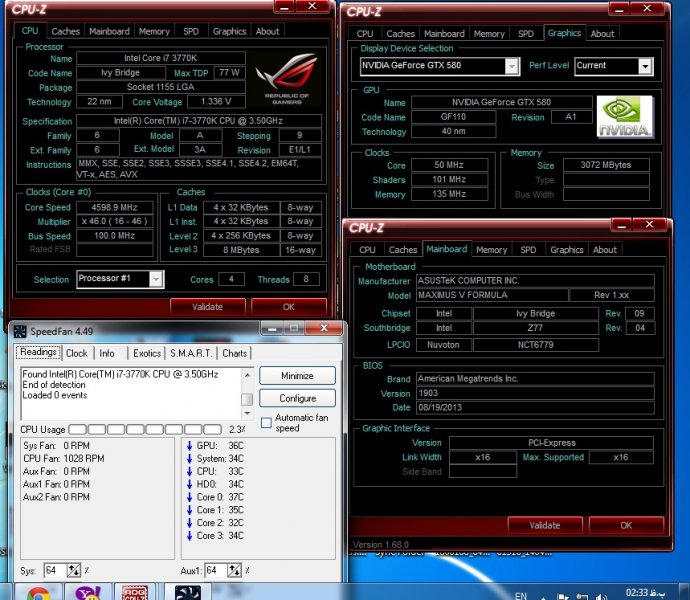Click the Model field MAXIMUS V FORMULA
The width and height of the screenshot is (690, 600).
[492, 294]
